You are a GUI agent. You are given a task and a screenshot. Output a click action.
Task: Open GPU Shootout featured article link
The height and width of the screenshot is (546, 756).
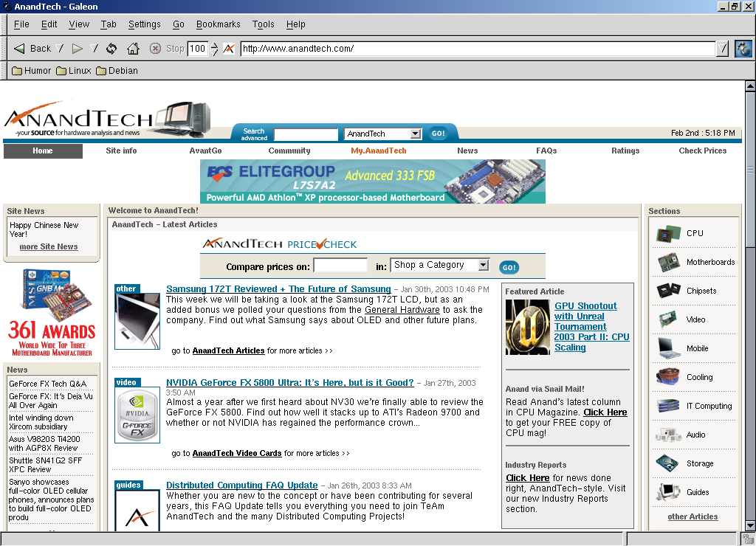591,327
